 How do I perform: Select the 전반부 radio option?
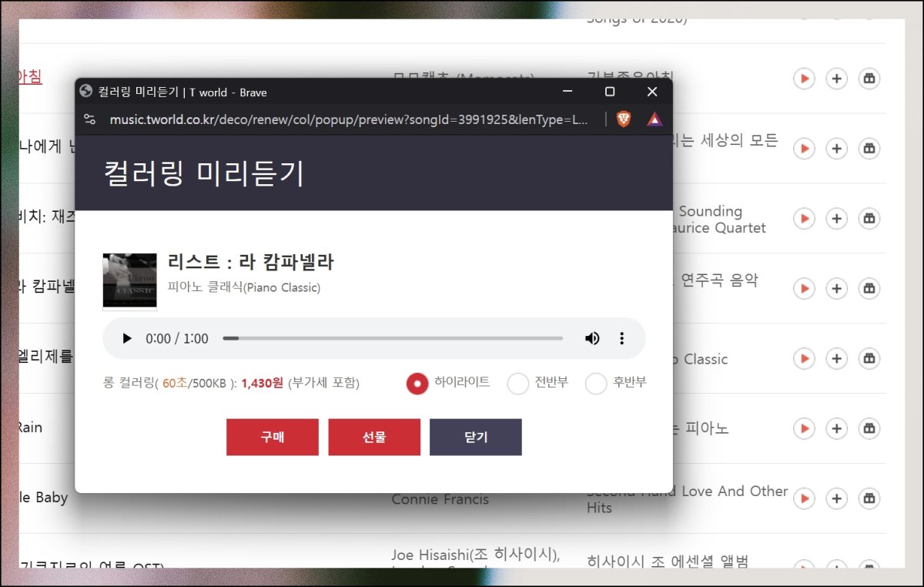518,383
